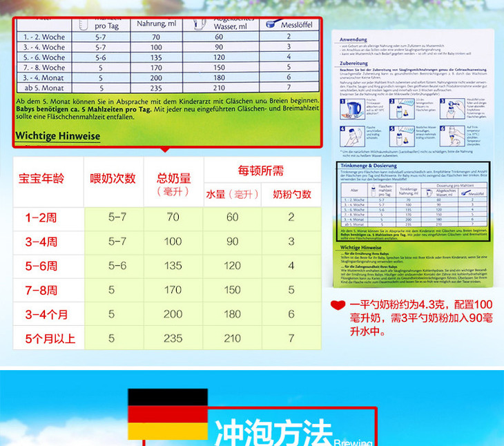Click the red heart icon beside the scoop note

tap(338, 305)
